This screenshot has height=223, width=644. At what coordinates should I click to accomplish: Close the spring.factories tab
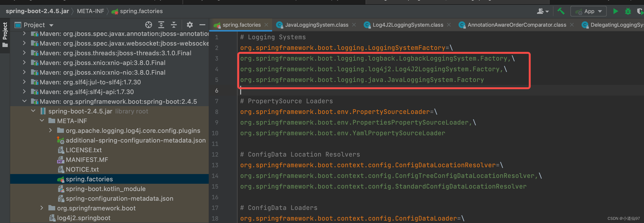(x=267, y=25)
